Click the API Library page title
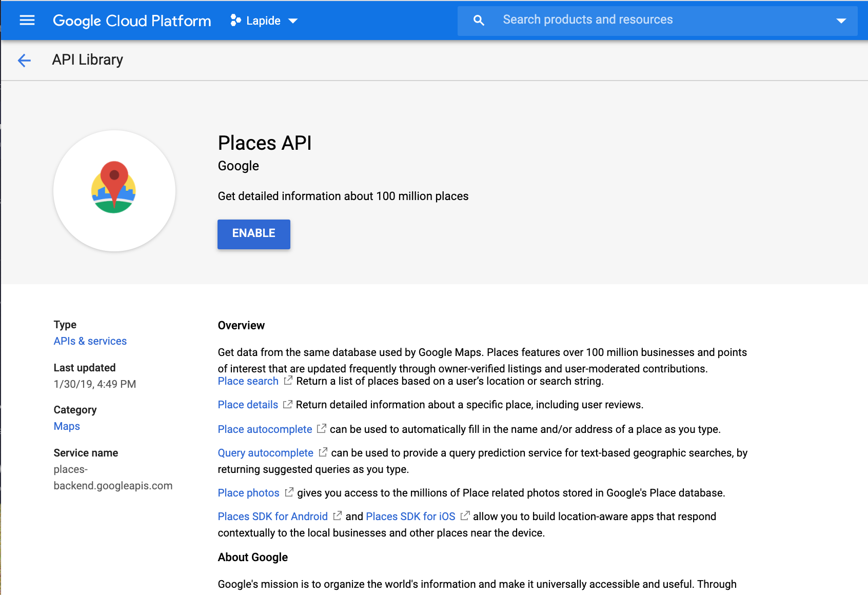The image size is (868, 595). tap(88, 60)
